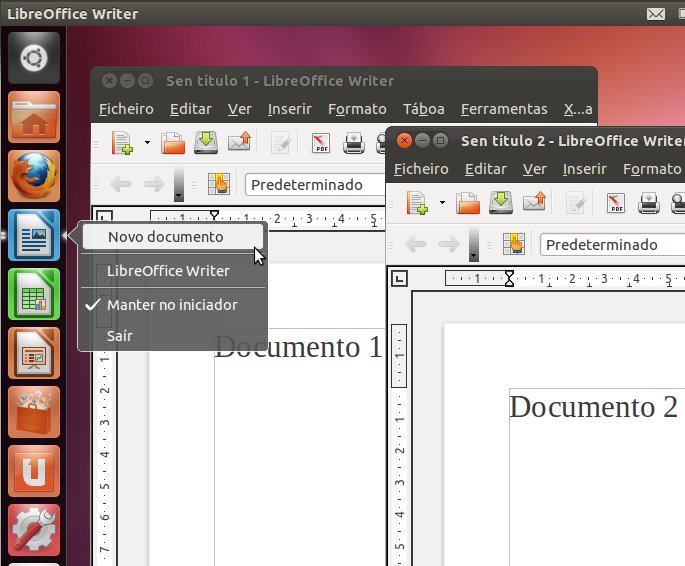
Task: Click New document icon in Sen título 2
Action: coord(417,203)
